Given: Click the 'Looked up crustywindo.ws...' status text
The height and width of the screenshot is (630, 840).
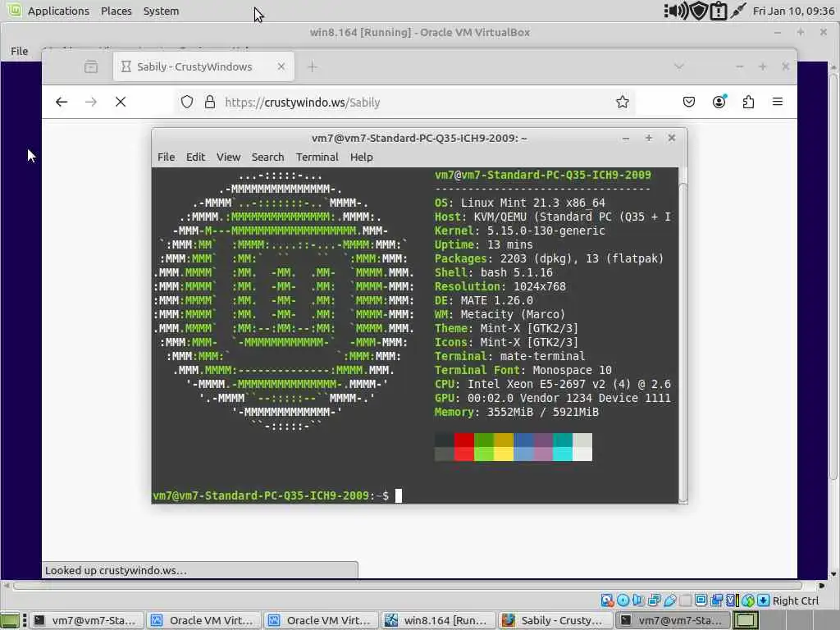Looking at the screenshot, I should click(x=116, y=570).
